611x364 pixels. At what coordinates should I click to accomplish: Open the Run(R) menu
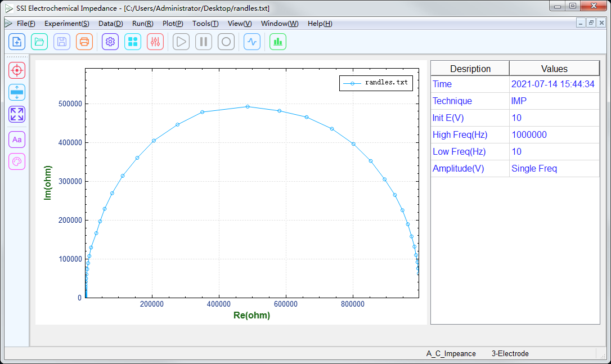tap(142, 24)
